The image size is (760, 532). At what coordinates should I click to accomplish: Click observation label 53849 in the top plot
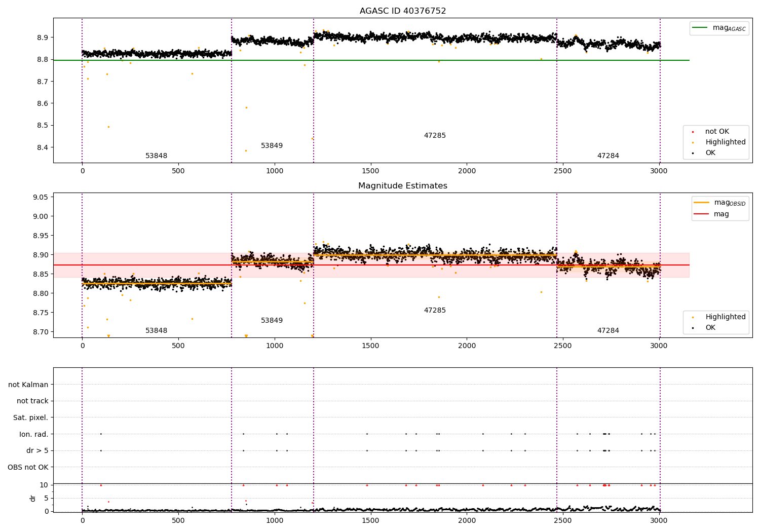(272, 146)
